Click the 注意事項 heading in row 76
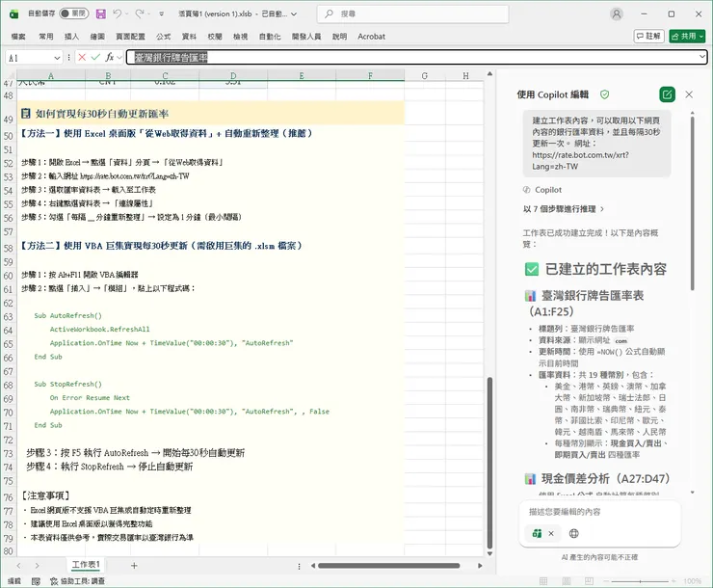Screen dimensions: 713x588 (x=45, y=495)
